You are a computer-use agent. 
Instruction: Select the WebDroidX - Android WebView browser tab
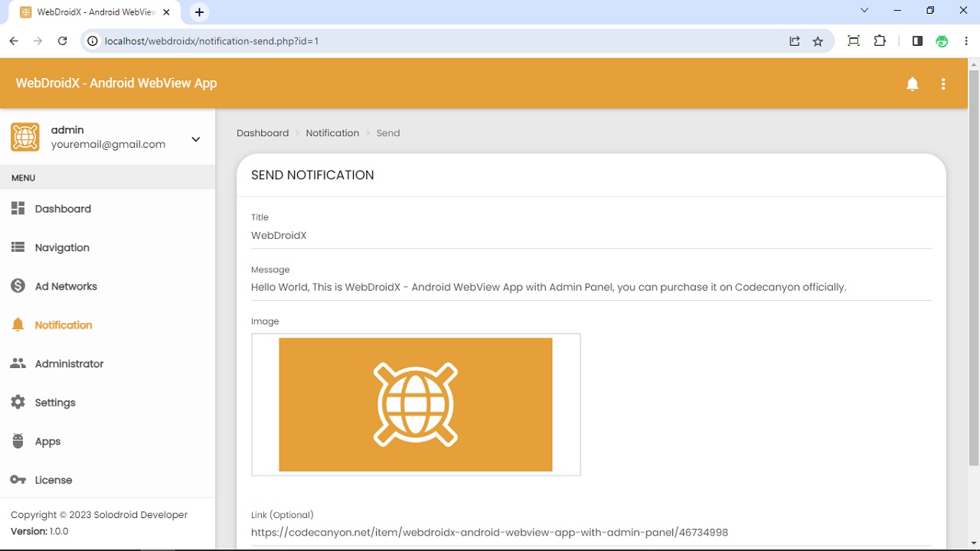tap(96, 12)
